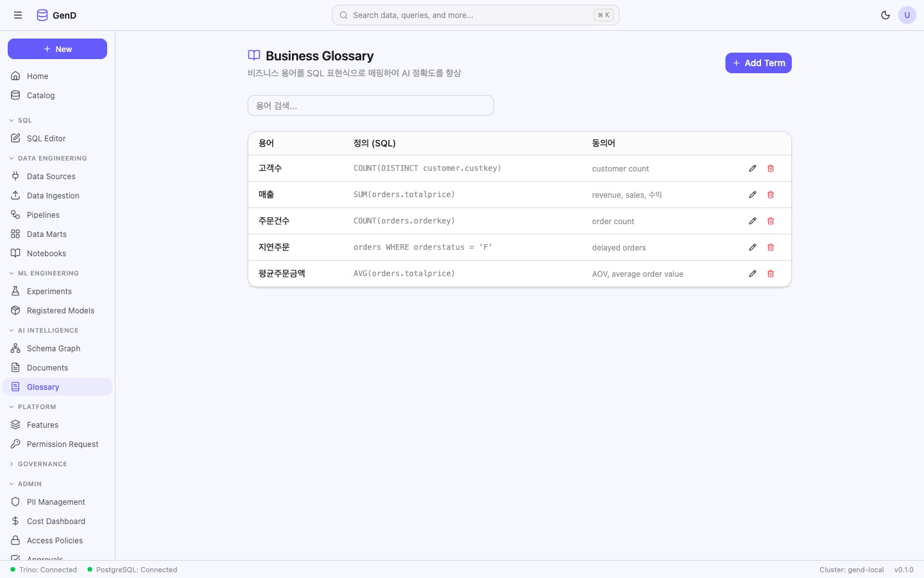Open the hamburger menu icon
Viewport: 924px width, 578px height.
click(18, 15)
